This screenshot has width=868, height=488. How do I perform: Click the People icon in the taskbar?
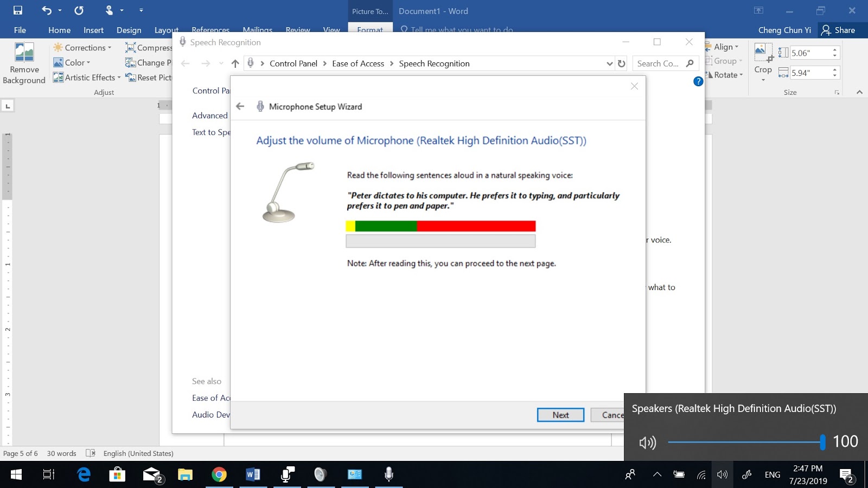(x=630, y=474)
